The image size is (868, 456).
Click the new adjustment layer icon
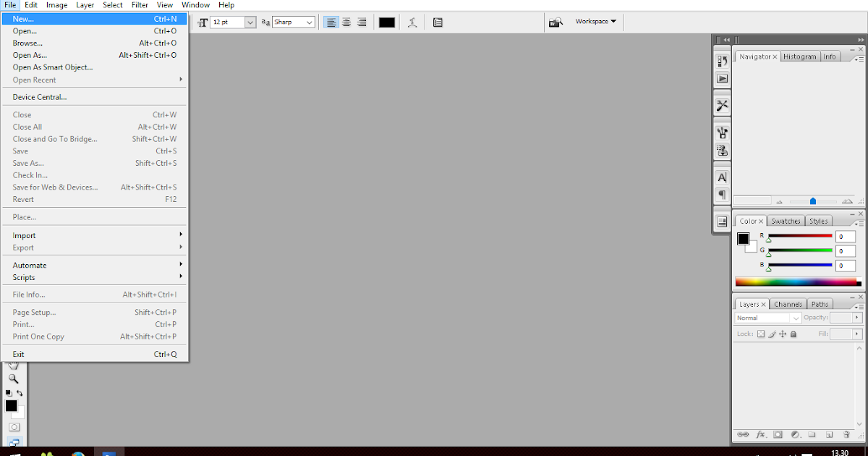point(795,435)
